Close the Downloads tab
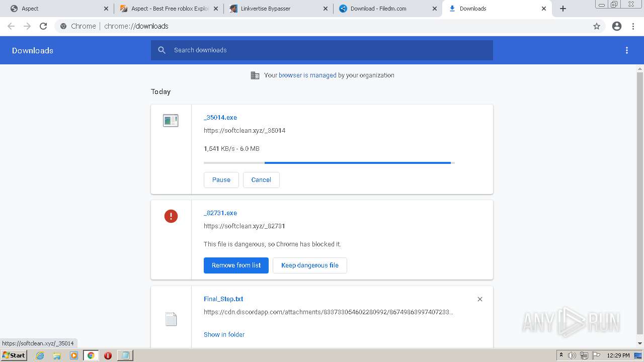 pos(544,9)
